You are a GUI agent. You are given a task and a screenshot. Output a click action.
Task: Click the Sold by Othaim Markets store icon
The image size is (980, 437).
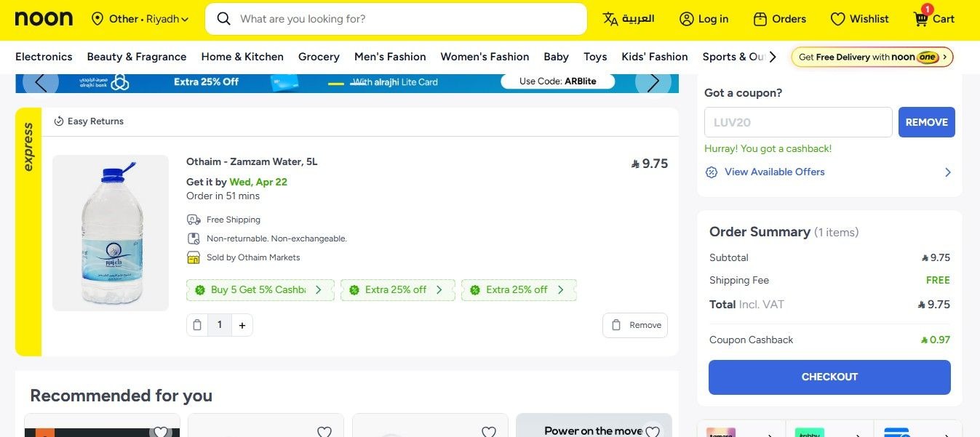pyautogui.click(x=194, y=257)
